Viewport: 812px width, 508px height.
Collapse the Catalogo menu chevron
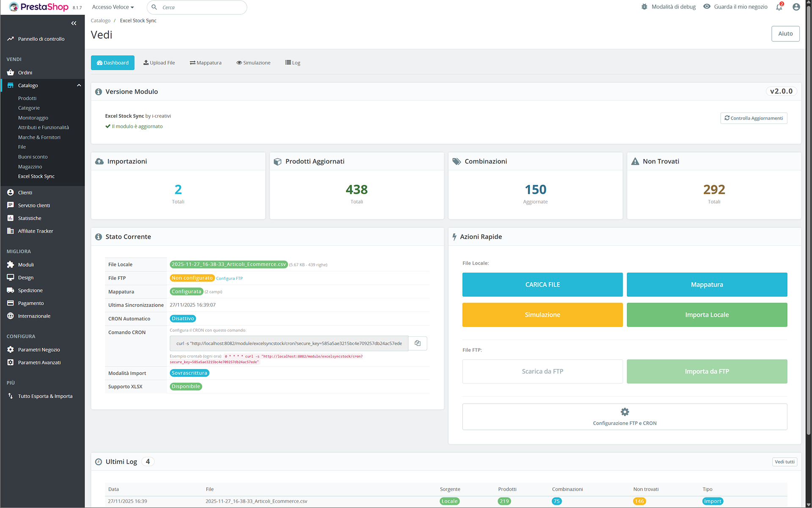[x=79, y=85]
